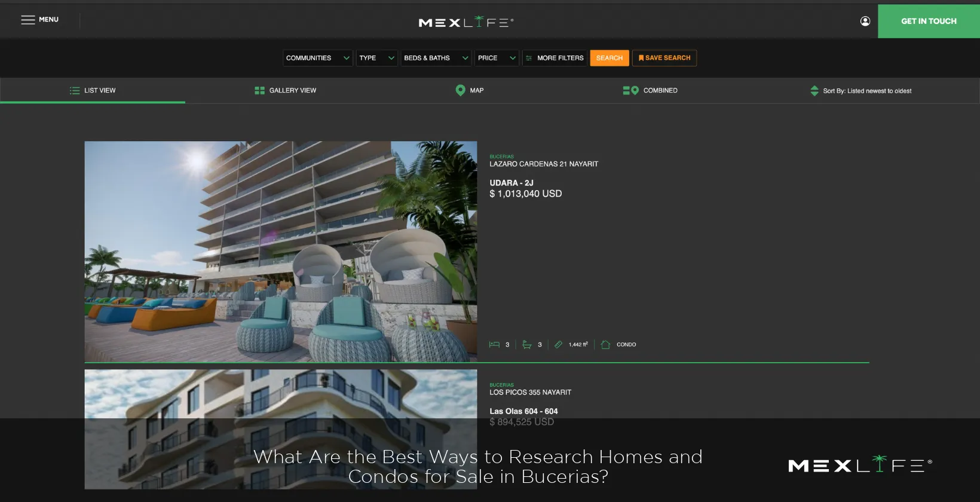Viewport: 980px width, 502px height.
Task: Switch to List View tab
Action: point(93,91)
